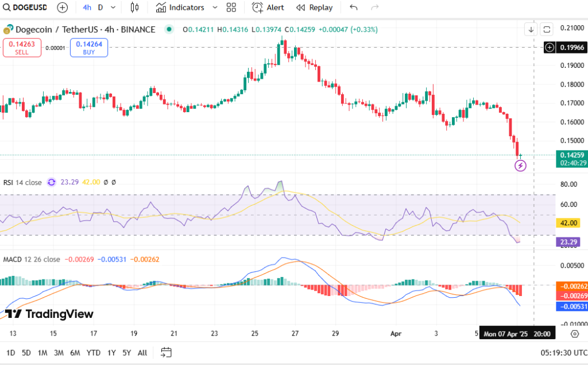
Task: Open the candlestick chart style menu
Action: click(x=134, y=7)
